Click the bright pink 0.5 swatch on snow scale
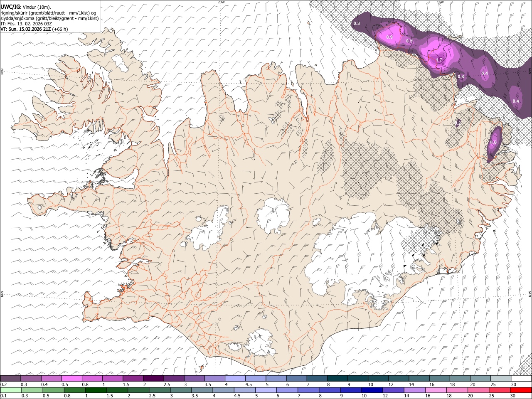Viewport: 532px width, 399px height. tap(71, 379)
